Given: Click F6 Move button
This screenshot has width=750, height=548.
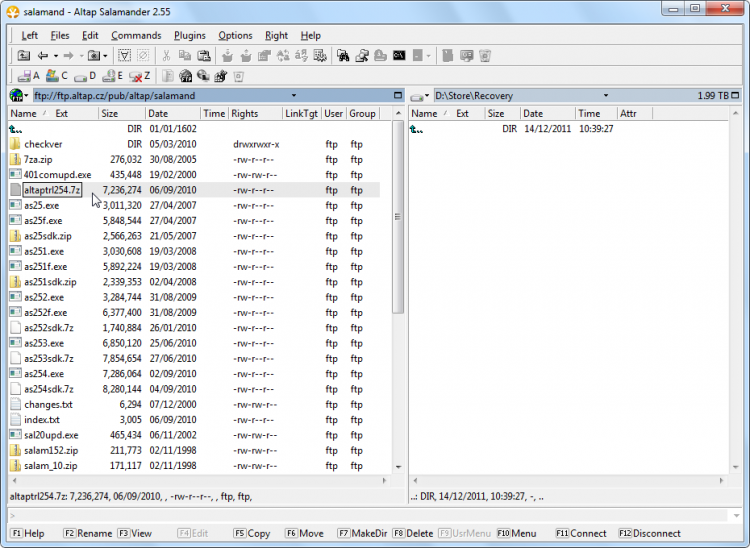Looking at the screenshot, I should pyautogui.click(x=304, y=533).
